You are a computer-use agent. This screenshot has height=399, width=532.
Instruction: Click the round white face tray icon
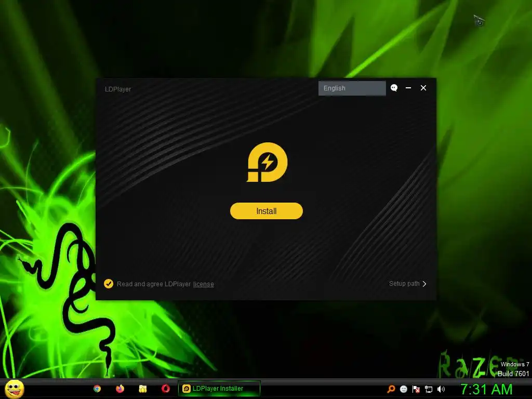click(403, 389)
